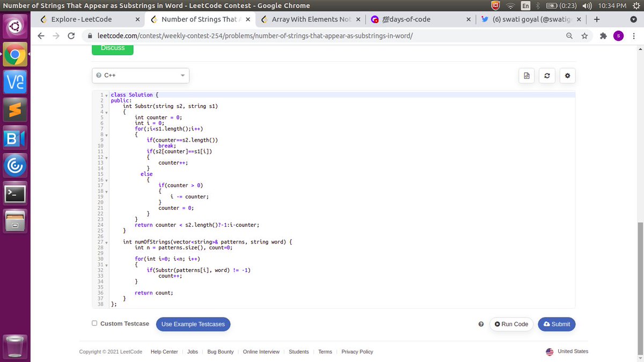Collapse Substr function body at line 4

(106, 112)
